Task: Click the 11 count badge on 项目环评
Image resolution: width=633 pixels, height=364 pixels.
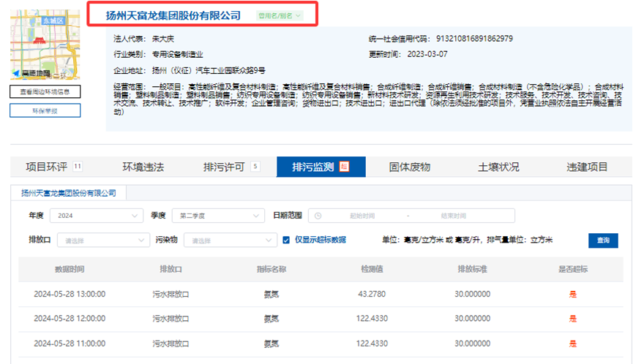Action: (x=78, y=166)
